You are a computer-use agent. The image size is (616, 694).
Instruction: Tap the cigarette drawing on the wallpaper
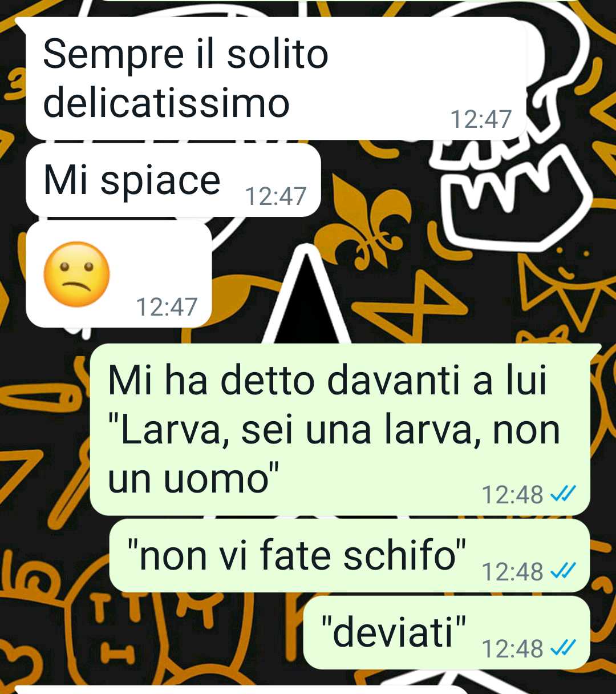41,397
